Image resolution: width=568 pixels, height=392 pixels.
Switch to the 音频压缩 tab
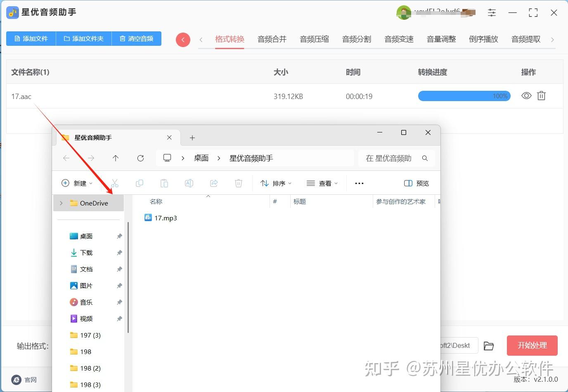(314, 39)
